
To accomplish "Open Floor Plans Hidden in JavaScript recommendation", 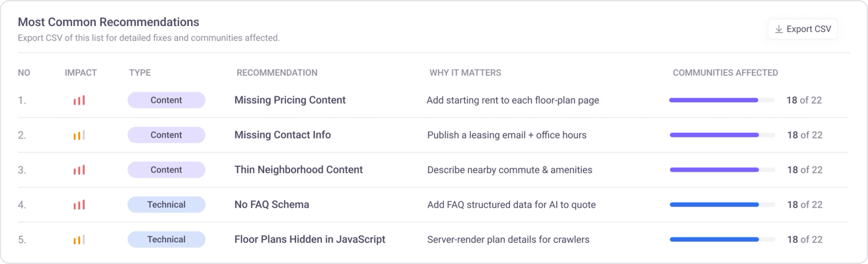I will click(x=310, y=240).
